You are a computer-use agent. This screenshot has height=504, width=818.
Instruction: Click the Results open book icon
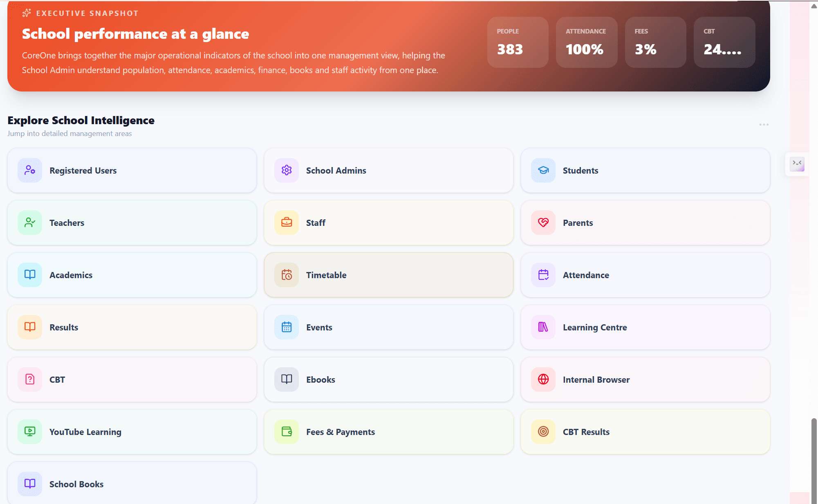coord(30,327)
